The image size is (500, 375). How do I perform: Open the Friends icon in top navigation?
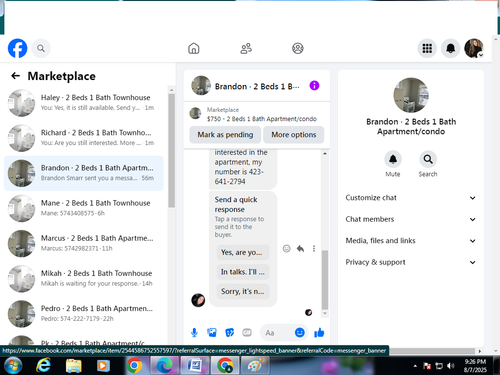246,48
